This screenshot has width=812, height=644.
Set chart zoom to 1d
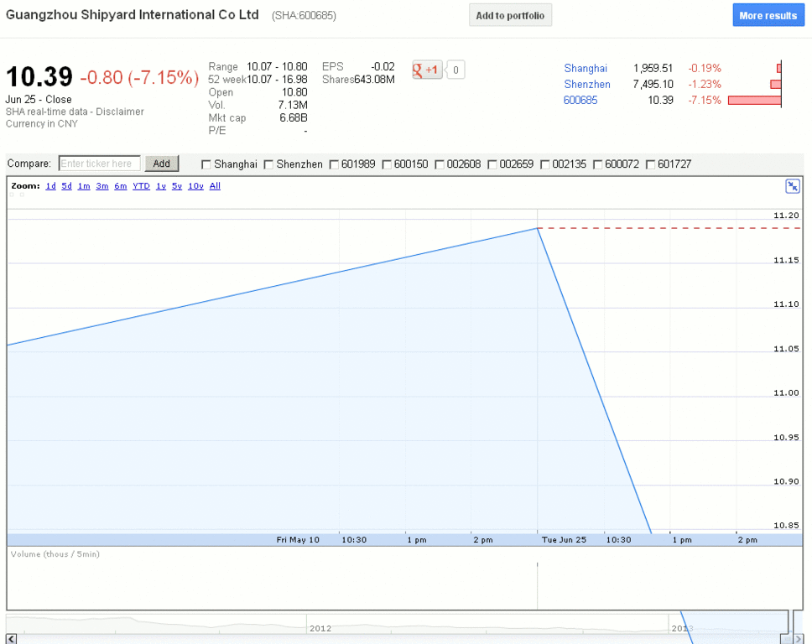tap(50, 186)
